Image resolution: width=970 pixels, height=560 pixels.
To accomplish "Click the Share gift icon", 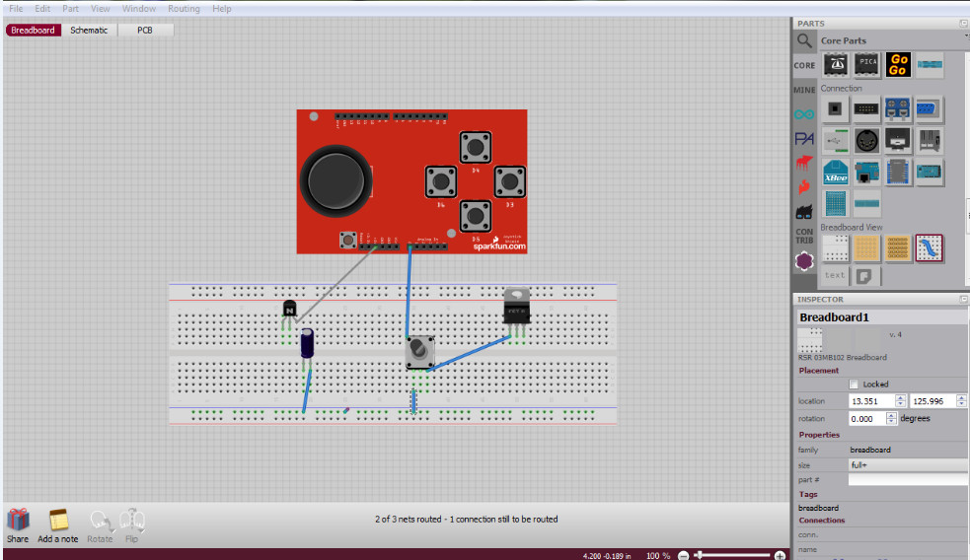I will (x=18, y=520).
